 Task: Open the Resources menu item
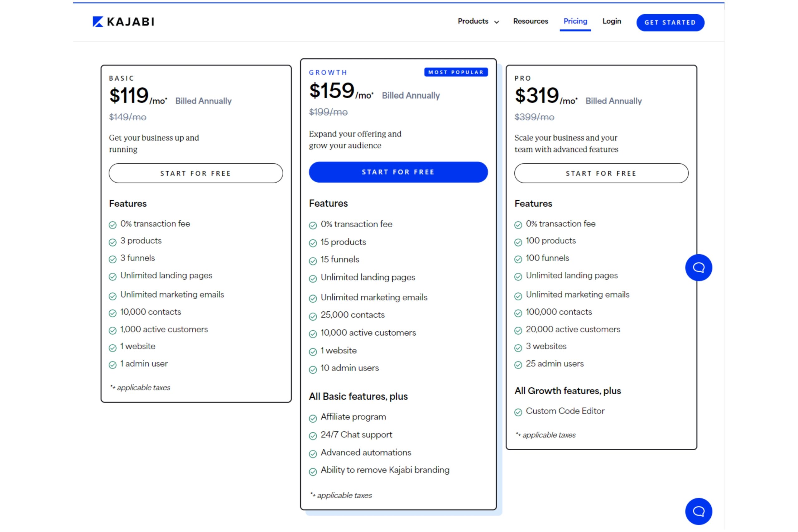coord(530,21)
